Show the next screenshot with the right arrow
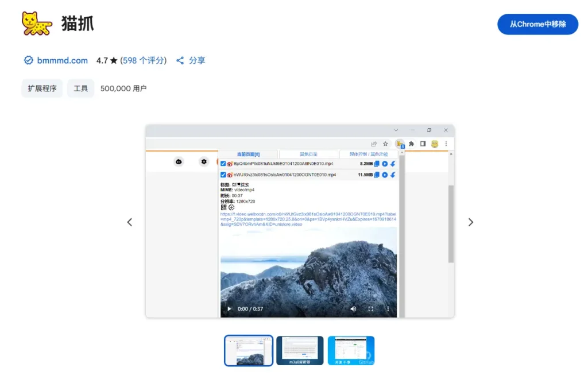 pyautogui.click(x=471, y=222)
